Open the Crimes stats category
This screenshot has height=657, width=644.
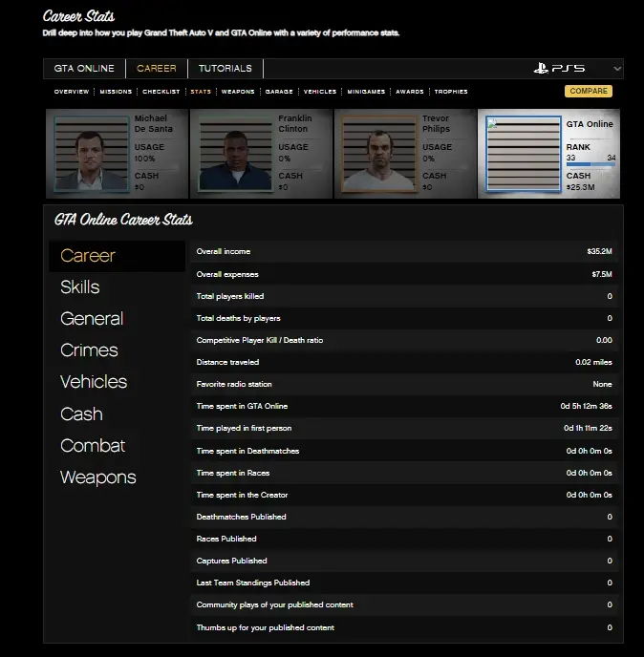click(89, 350)
